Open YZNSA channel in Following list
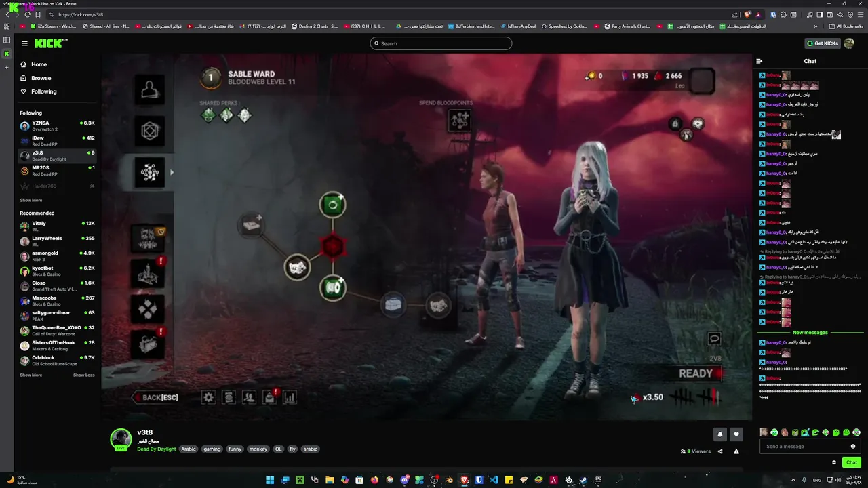 [57, 125]
